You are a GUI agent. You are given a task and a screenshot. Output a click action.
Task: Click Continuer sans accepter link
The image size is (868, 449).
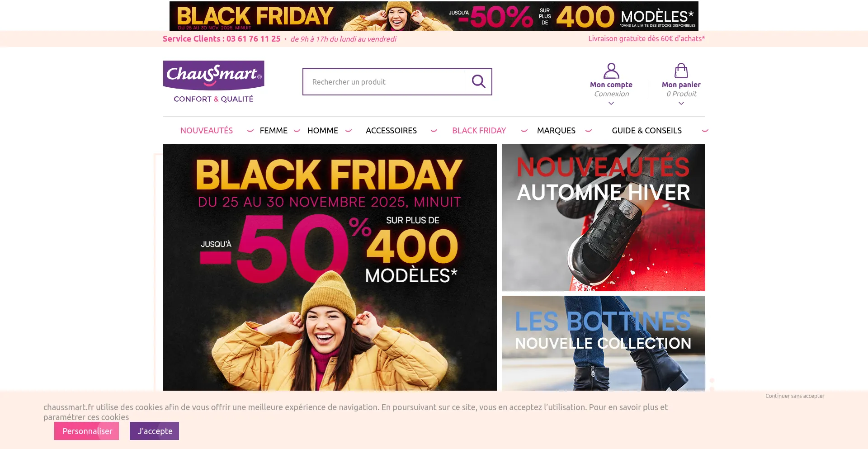tap(795, 396)
